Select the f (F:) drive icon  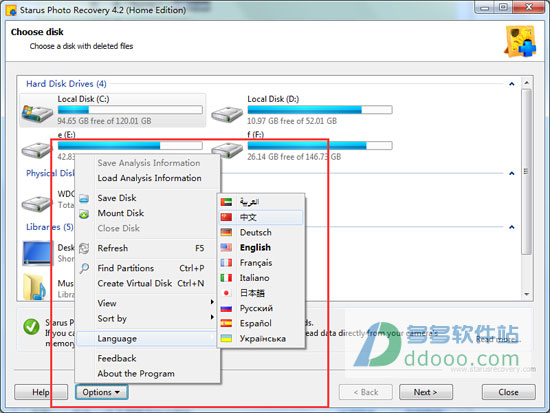(x=227, y=150)
